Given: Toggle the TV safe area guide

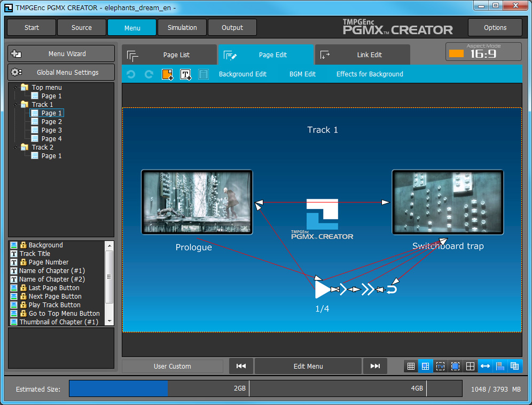Looking at the screenshot, I should (440, 366).
